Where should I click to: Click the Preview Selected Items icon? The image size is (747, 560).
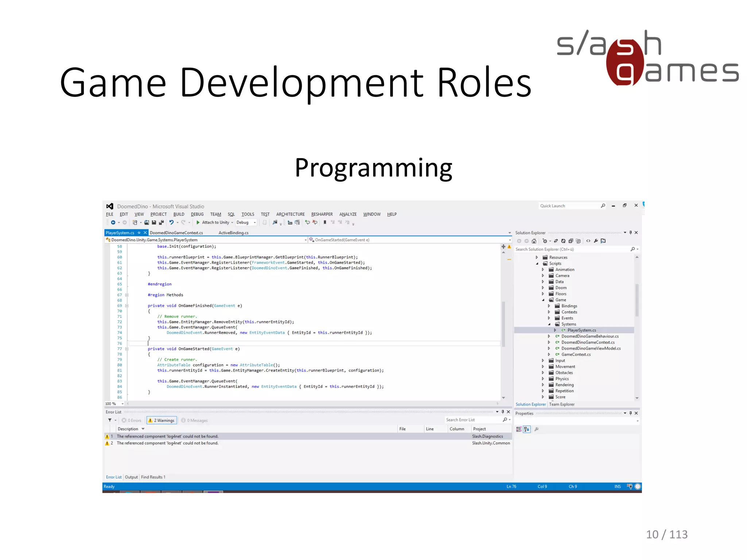click(603, 241)
